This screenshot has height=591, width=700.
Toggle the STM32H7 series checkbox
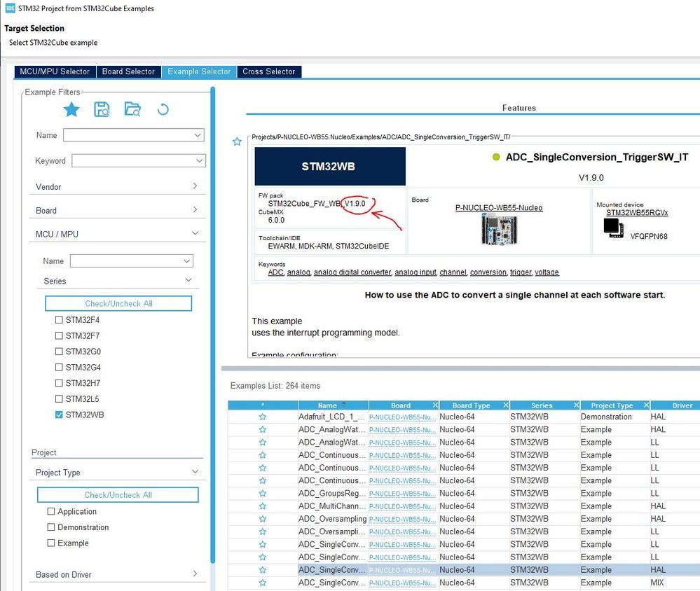[58, 383]
